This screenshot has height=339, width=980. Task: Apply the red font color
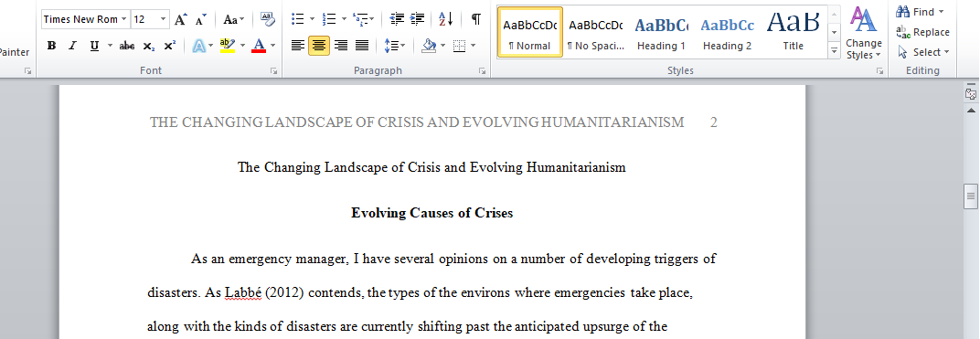click(x=258, y=46)
